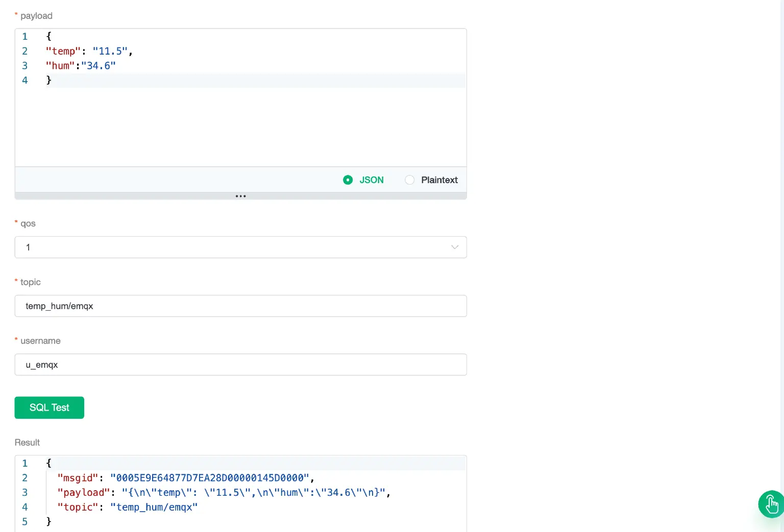Click the hum key in payload editor
784x532 pixels.
(60, 65)
